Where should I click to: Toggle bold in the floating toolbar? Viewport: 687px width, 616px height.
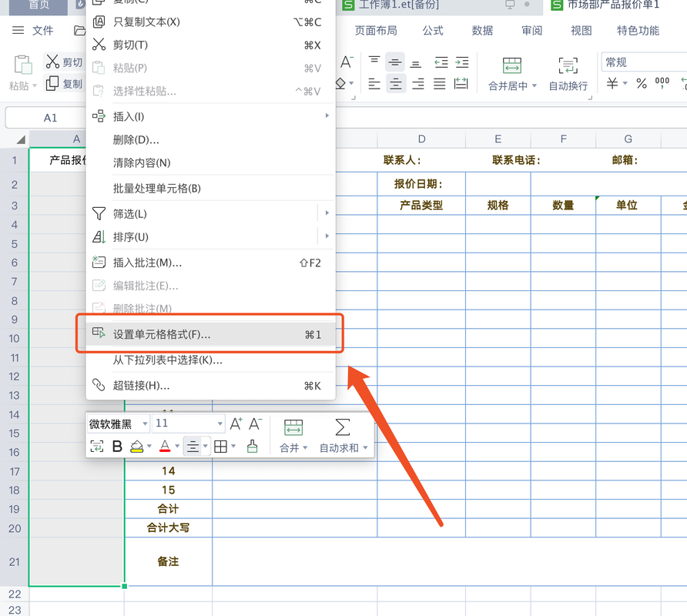pos(116,447)
